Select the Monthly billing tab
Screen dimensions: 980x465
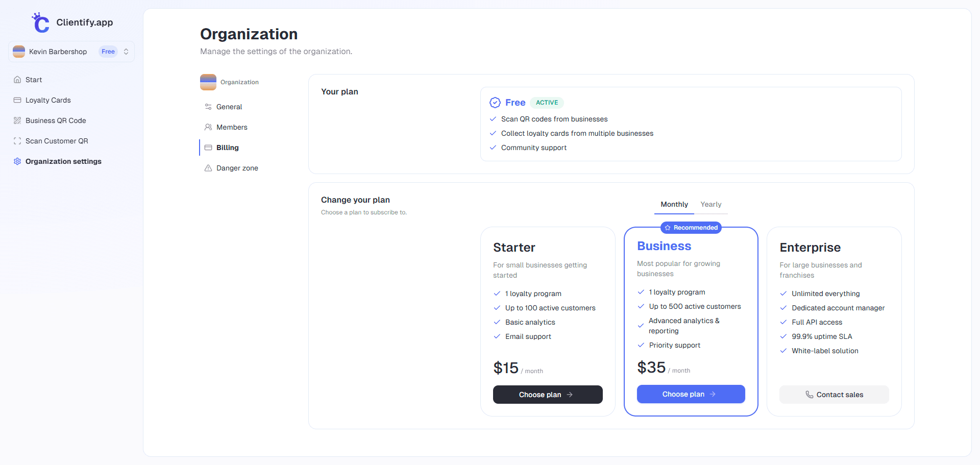coord(674,204)
